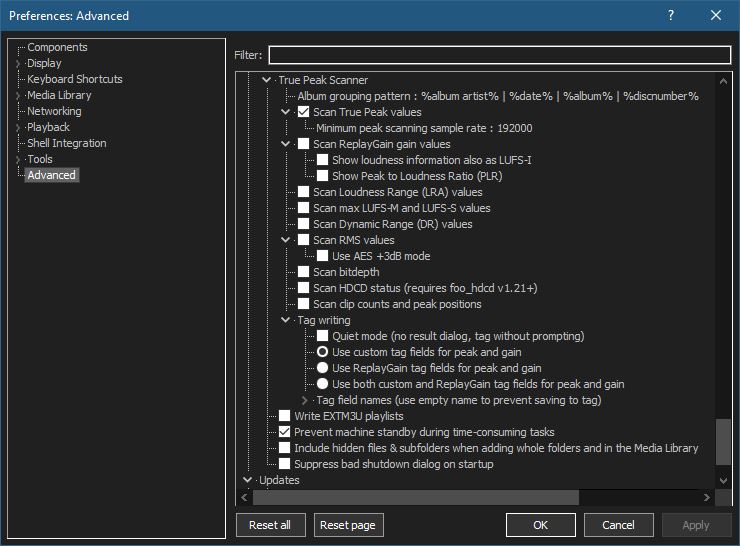Confirm settings with OK button
This screenshot has height=546, width=740.
(x=540, y=525)
